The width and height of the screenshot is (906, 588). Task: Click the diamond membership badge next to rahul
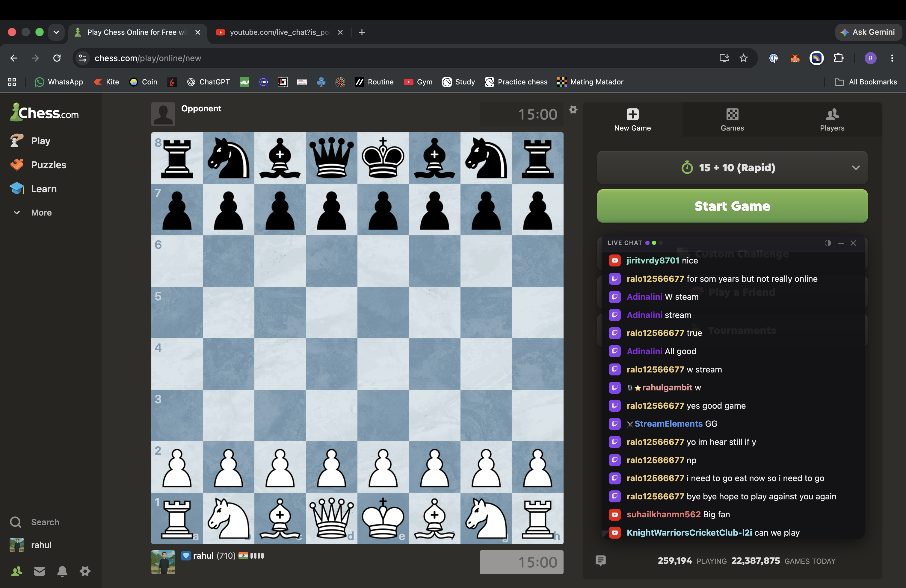[x=186, y=556]
